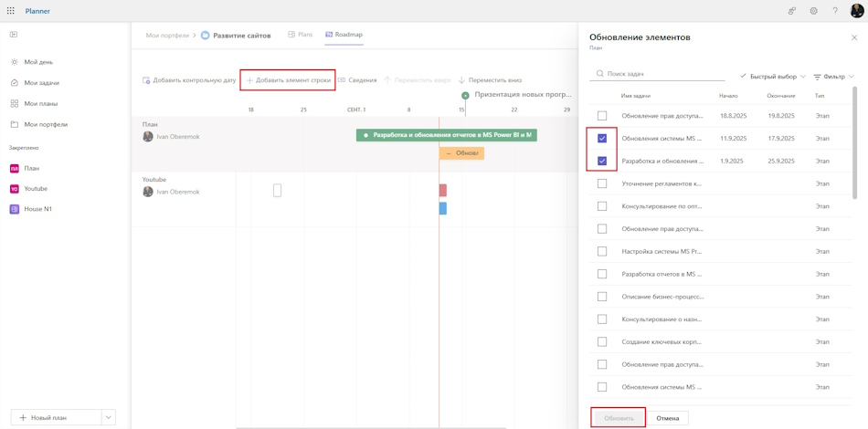Click the Новый план button
Image resolution: width=868 pixels, height=429 pixels.
coord(57,417)
